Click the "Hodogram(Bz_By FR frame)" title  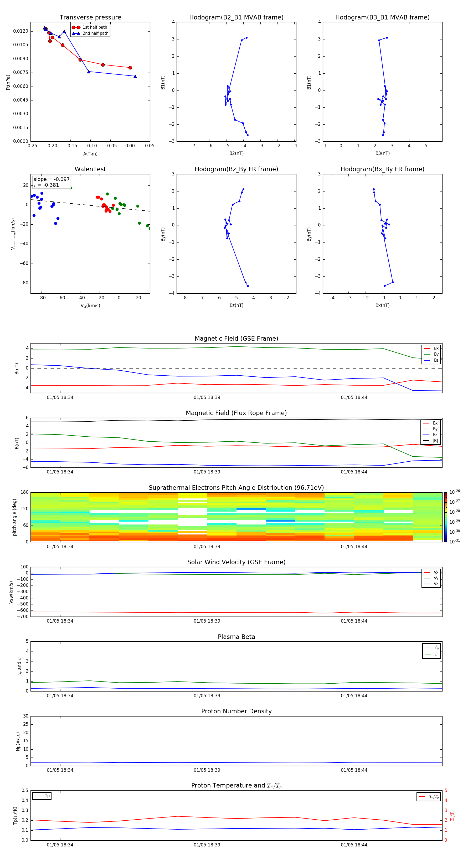tap(236, 169)
